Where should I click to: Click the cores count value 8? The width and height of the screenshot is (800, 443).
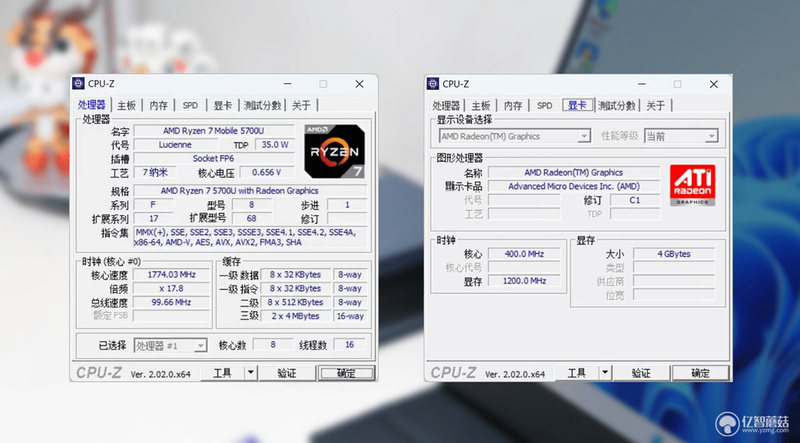point(273,344)
